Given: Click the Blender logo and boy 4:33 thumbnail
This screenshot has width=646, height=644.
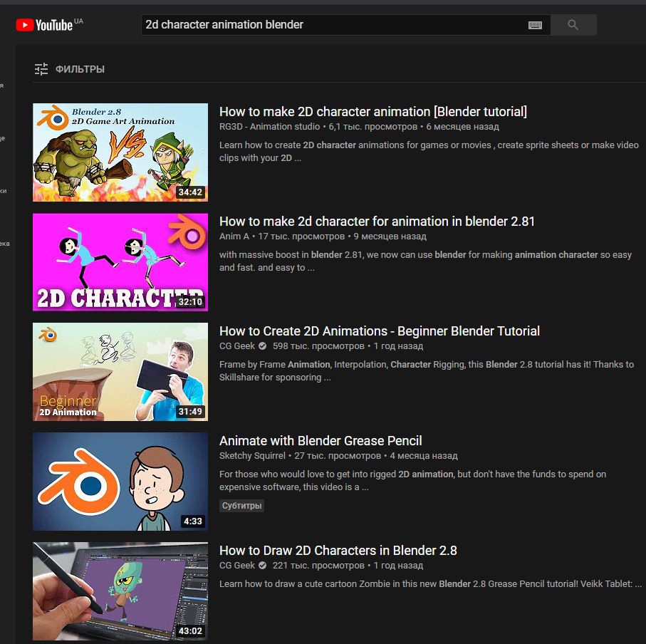Looking at the screenshot, I should 120,482.
